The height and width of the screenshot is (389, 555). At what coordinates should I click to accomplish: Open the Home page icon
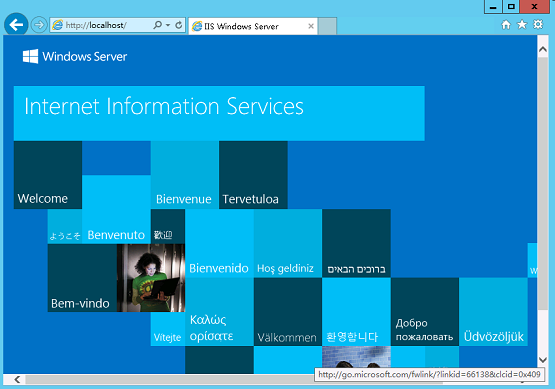pyautogui.click(x=506, y=25)
